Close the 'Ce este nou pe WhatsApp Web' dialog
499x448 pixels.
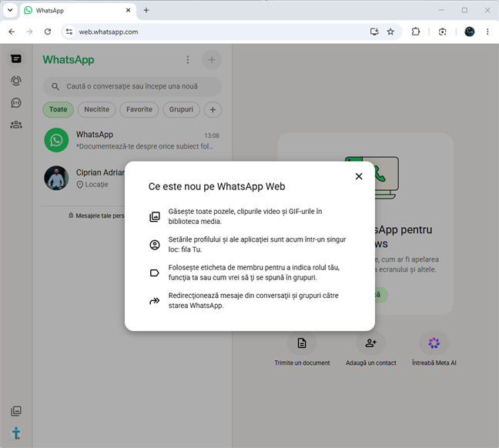tap(359, 176)
